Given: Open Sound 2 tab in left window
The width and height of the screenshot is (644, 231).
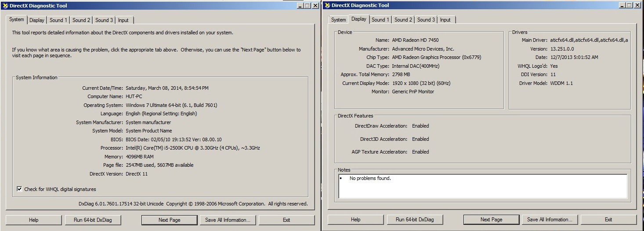Looking at the screenshot, I should [81, 20].
